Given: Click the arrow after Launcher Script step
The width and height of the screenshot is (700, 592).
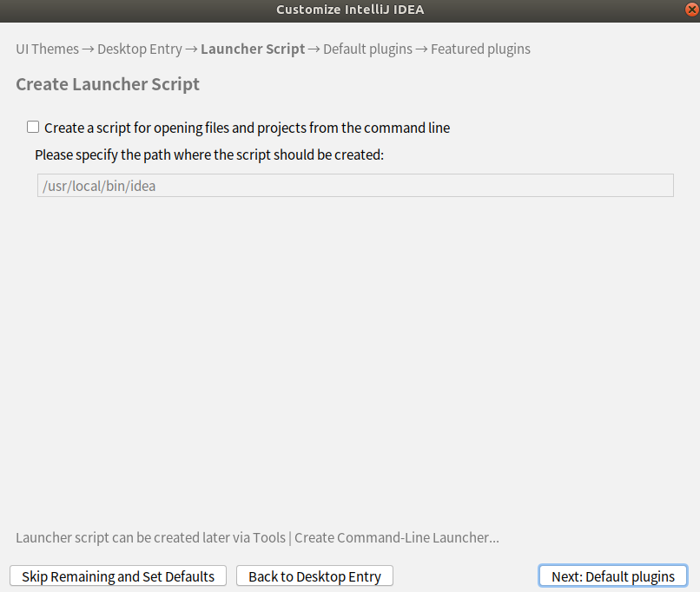Looking at the screenshot, I should coord(314,49).
